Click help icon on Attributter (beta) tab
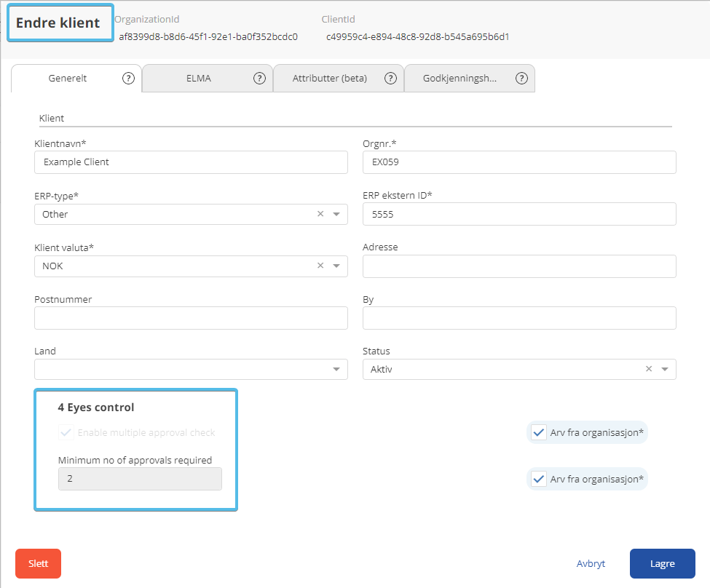This screenshot has width=710, height=588. point(390,79)
